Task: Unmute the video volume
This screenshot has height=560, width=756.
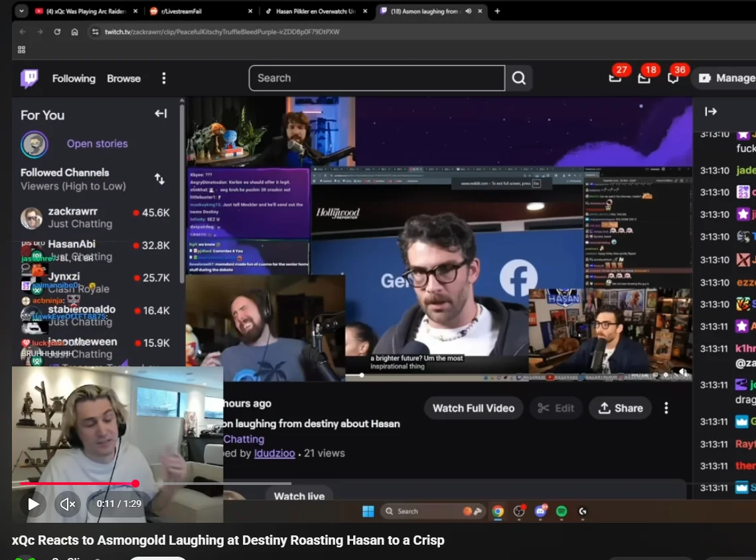Action: (67, 504)
